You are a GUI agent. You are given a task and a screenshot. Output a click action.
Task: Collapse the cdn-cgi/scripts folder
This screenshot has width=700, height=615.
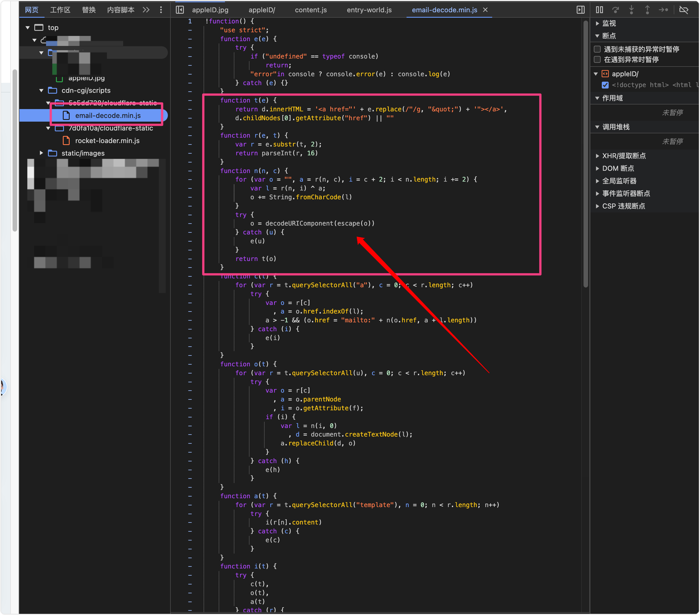coord(41,91)
